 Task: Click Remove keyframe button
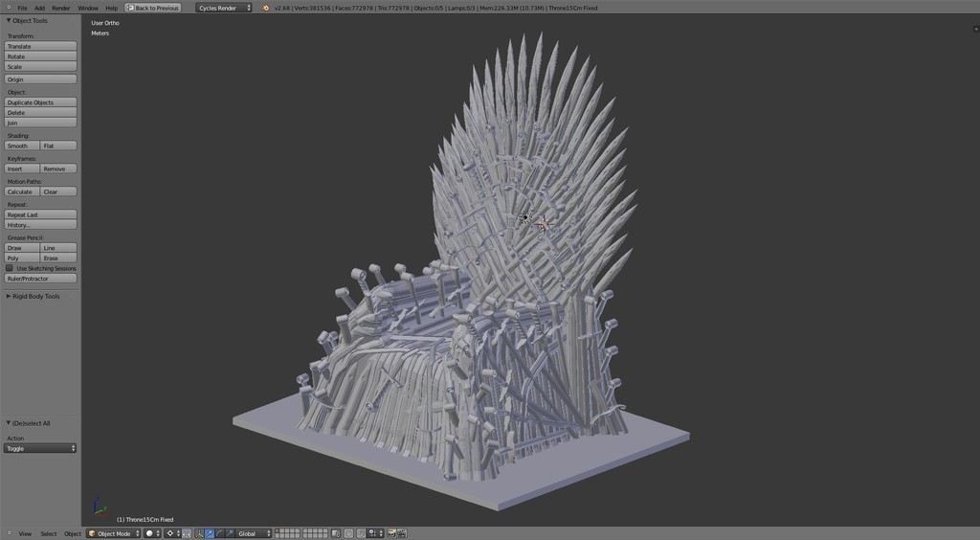click(x=58, y=169)
